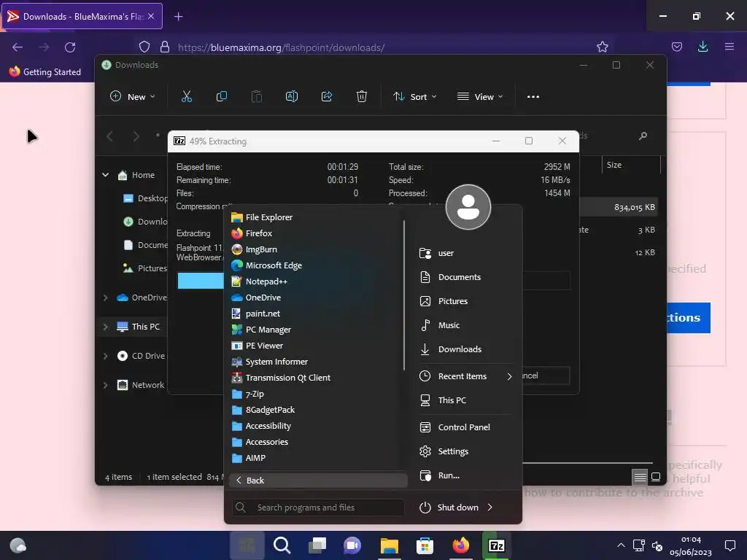Screen dimensions: 747x560
Task: Click the search icon in Explorer window
Action: pyautogui.click(x=643, y=136)
